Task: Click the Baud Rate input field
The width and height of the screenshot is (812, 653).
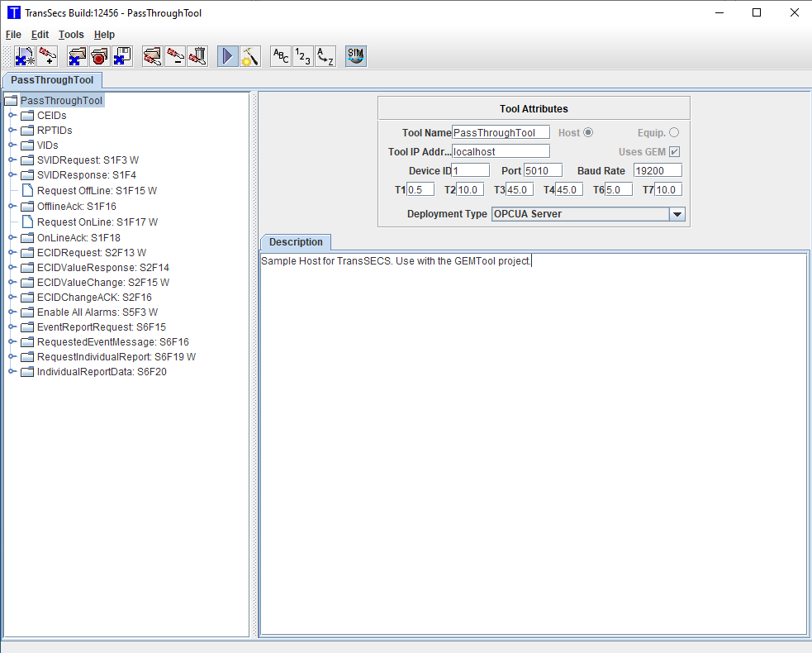Action: tap(658, 170)
